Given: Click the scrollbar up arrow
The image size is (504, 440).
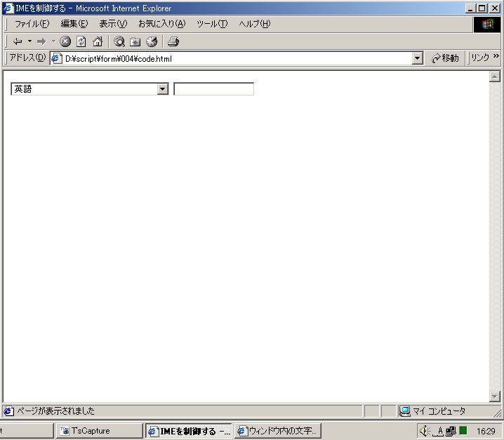Looking at the screenshot, I should pyautogui.click(x=494, y=76).
